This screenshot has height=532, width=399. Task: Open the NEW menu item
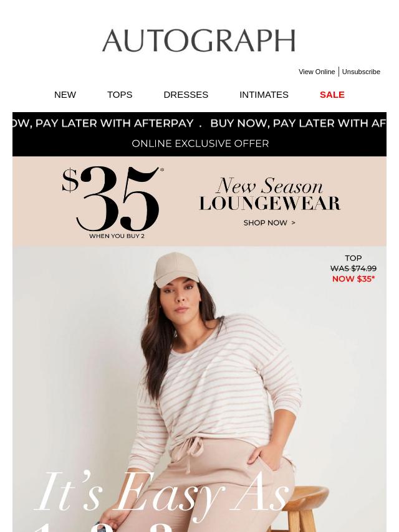65,95
